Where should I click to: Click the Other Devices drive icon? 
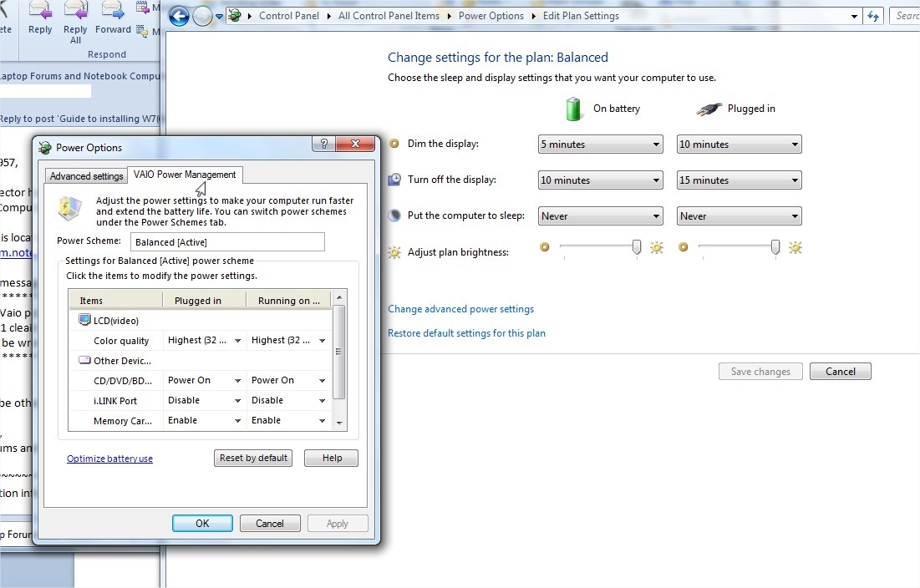point(84,360)
